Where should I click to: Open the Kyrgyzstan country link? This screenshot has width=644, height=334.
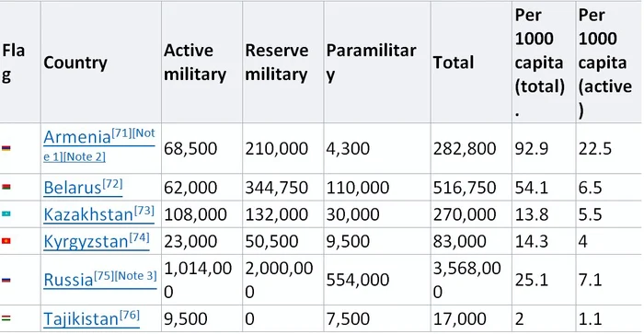pos(86,241)
